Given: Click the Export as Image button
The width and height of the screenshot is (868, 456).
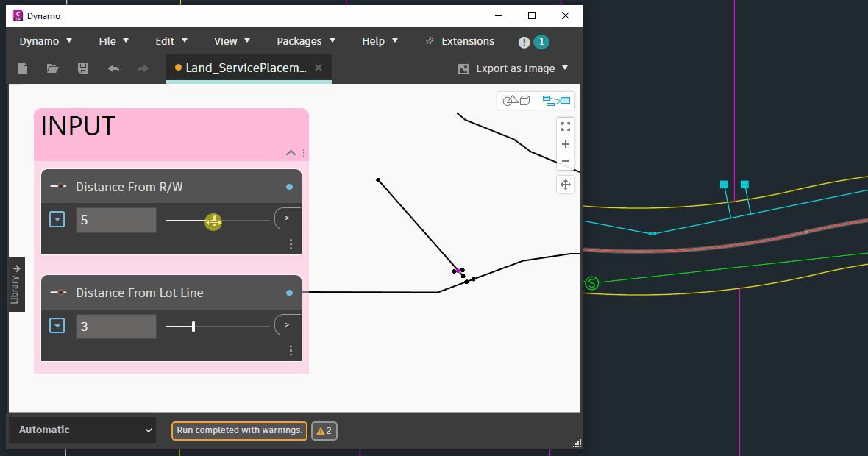Looking at the screenshot, I should pyautogui.click(x=513, y=68).
